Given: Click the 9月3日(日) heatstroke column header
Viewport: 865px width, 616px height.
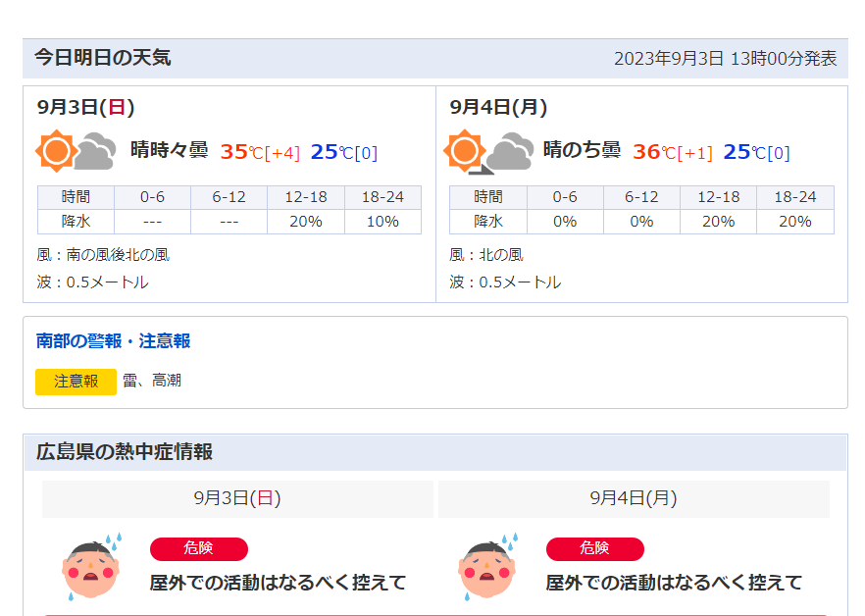Looking at the screenshot, I should coord(237,498).
